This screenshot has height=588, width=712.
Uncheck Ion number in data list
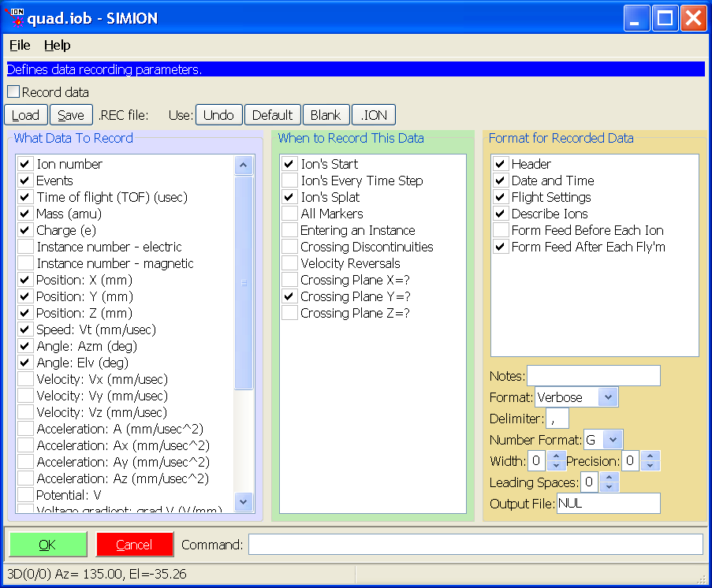pos(25,164)
